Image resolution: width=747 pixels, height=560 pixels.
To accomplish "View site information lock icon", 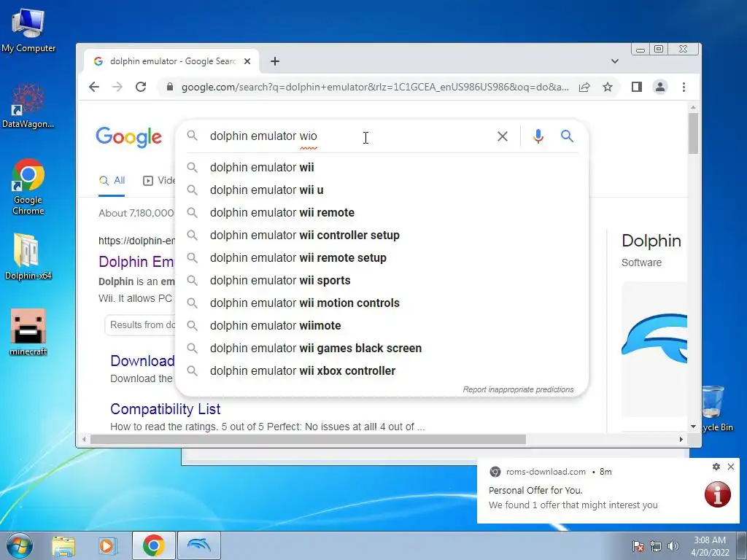I will 169,87.
